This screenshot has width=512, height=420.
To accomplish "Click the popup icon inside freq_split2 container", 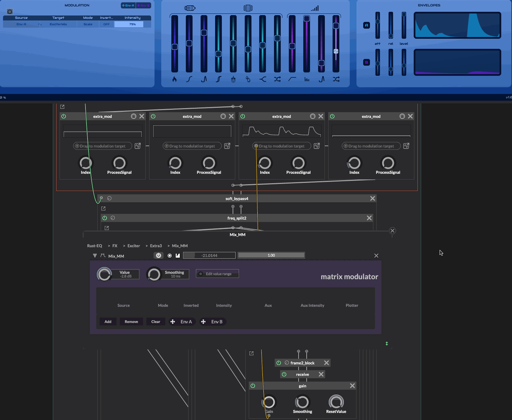I will (x=107, y=228).
